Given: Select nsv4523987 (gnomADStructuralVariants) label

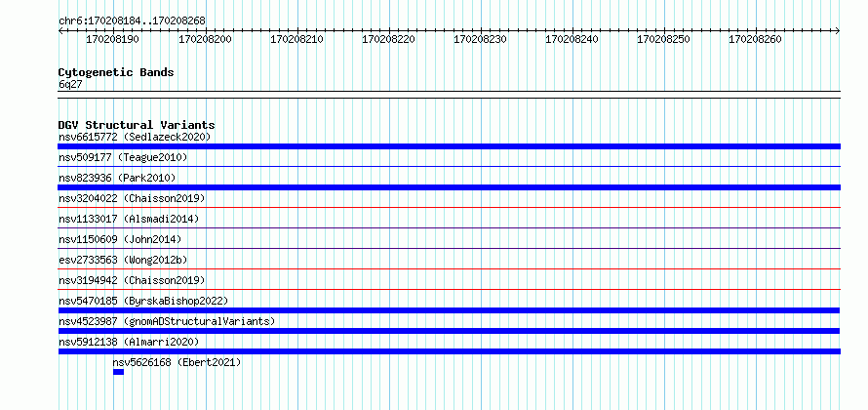Looking at the screenshot, I should pyautogui.click(x=167, y=321).
